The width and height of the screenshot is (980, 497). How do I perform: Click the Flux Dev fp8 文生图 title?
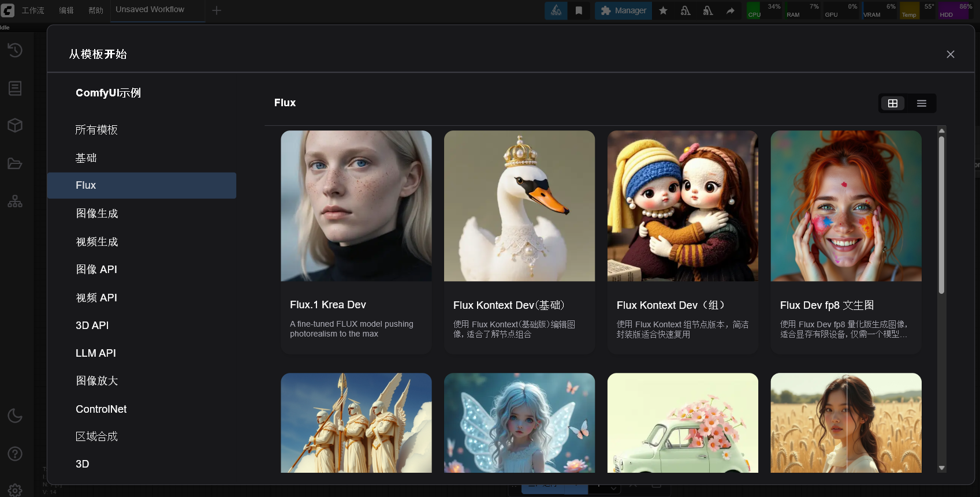point(827,305)
